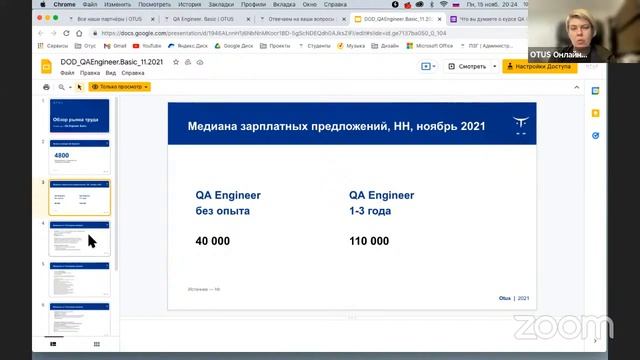The width and height of the screenshot is (640, 360).
Task: Open the Вид menu in Slides
Action: pyautogui.click(x=111, y=73)
